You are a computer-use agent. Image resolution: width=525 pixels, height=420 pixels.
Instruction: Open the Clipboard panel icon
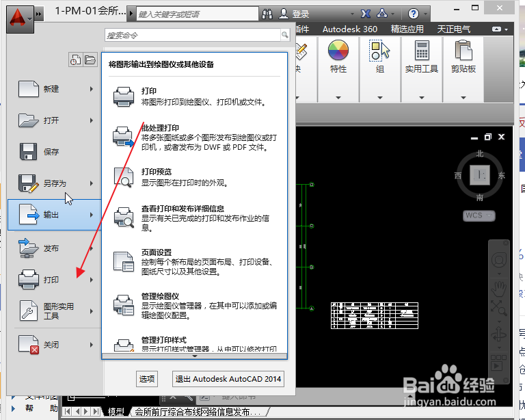[463, 50]
